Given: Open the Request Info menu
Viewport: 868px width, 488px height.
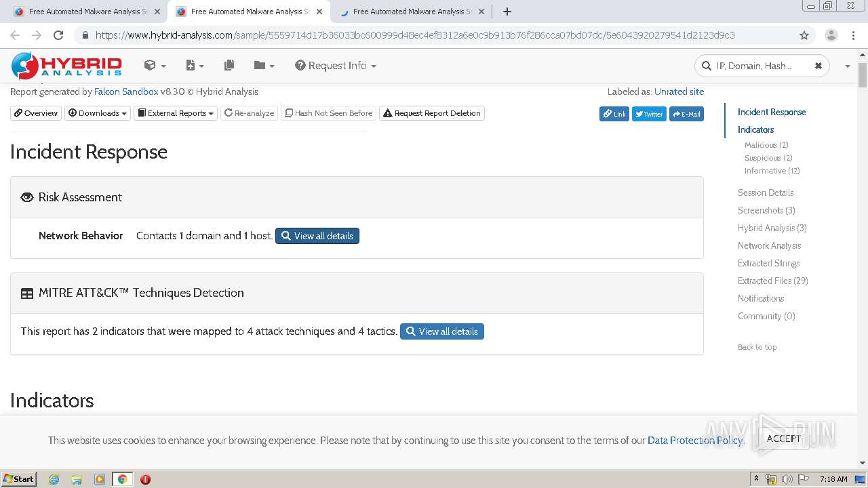Looking at the screenshot, I should click(336, 66).
